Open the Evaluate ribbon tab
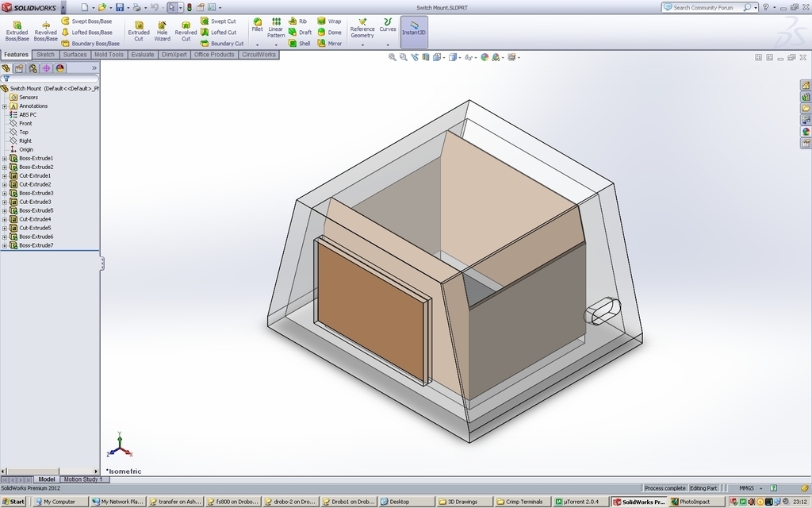The width and height of the screenshot is (812, 508). click(141, 54)
